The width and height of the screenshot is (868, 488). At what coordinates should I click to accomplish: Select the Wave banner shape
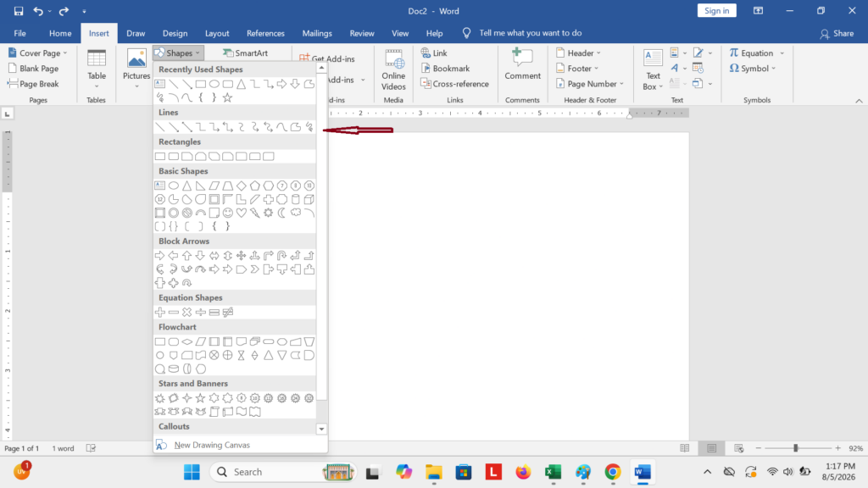[x=242, y=412]
